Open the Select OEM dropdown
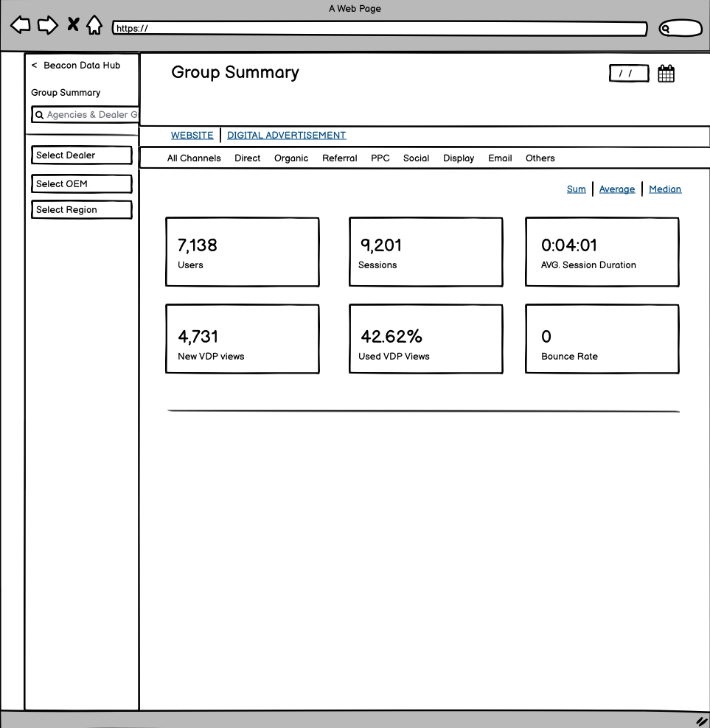The height and width of the screenshot is (728, 710). [x=82, y=184]
